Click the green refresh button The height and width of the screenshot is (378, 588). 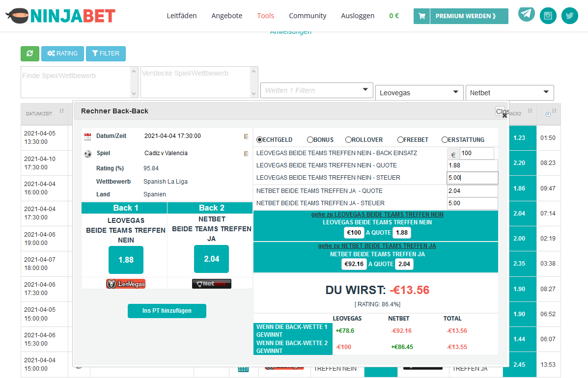click(x=30, y=54)
